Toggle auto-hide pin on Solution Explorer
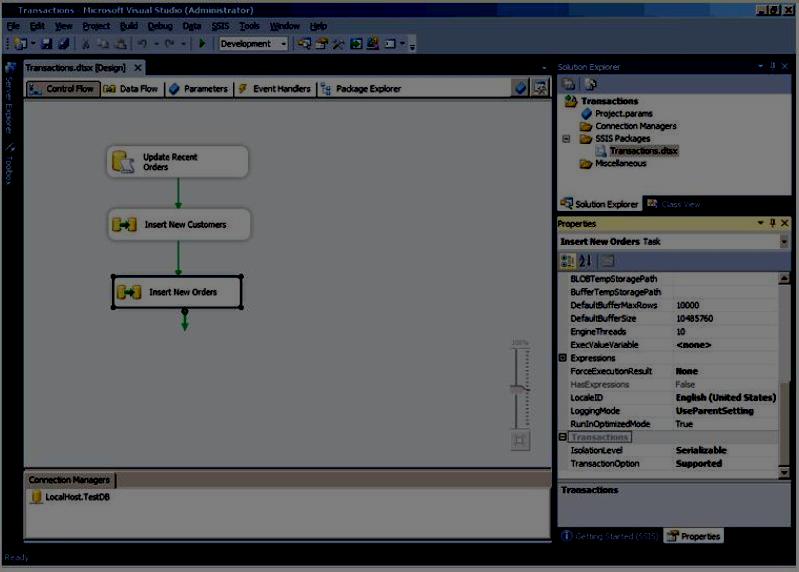 pyautogui.click(x=773, y=66)
